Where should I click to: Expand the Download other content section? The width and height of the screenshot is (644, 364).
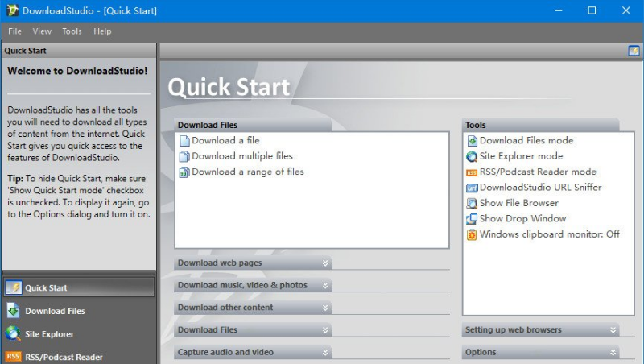[x=253, y=308]
